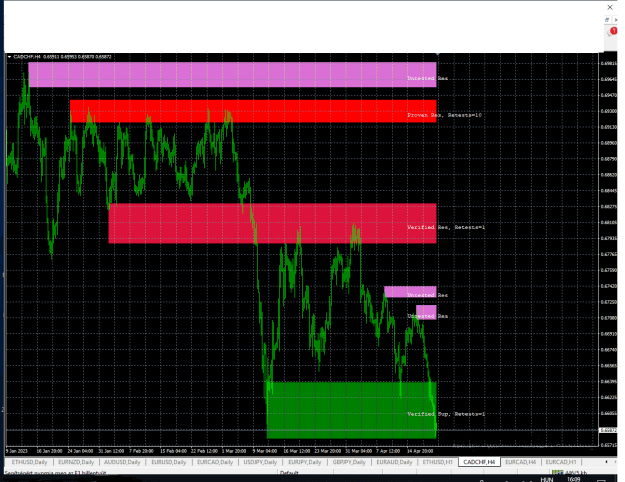Open the ETHUSD,H1 chart tab
The height and width of the screenshot is (482, 625).
click(438, 462)
